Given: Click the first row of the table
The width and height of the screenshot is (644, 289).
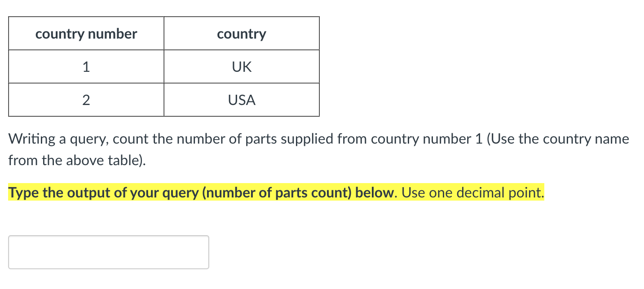Looking at the screenshot, I should pos(164,66).
